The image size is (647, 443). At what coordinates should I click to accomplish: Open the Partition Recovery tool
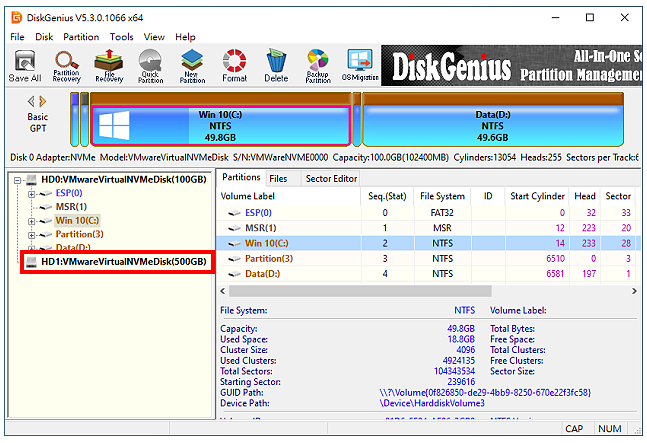pos(66,66)
